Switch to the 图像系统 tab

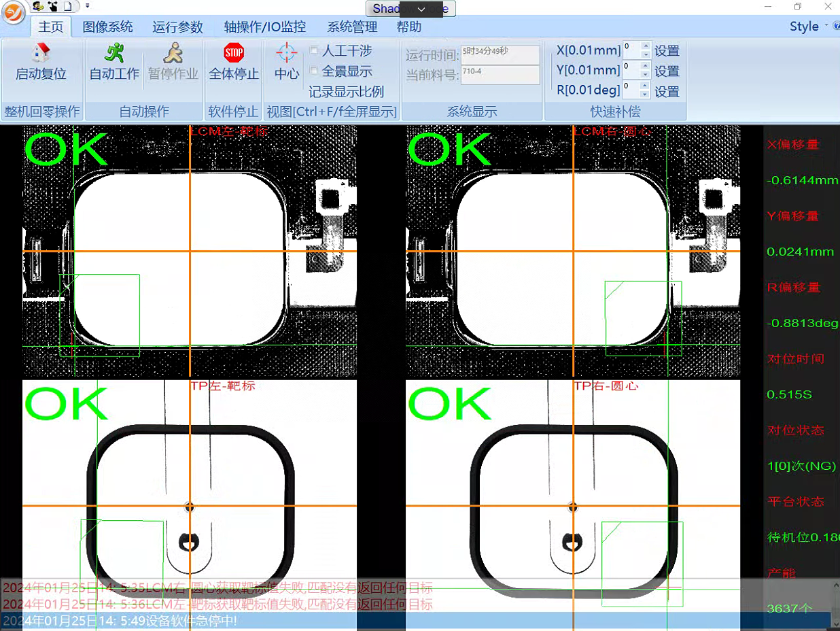107,27
